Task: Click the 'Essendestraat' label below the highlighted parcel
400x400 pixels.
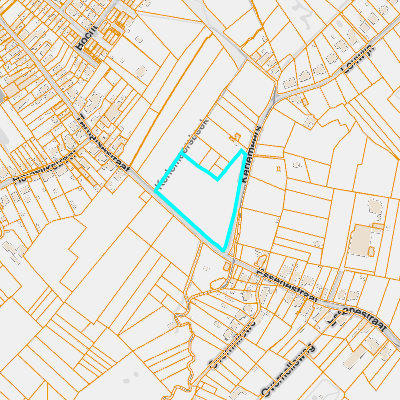Action: pyautogui.click(x=288, y=285)
